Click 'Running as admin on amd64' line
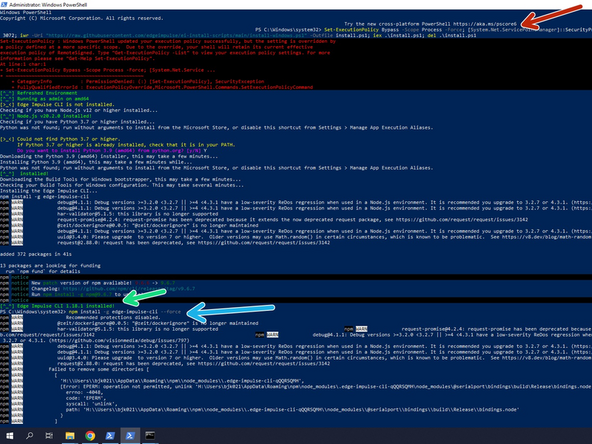The width and height of the screenshot is (592, 444). [x=44, y=99]
